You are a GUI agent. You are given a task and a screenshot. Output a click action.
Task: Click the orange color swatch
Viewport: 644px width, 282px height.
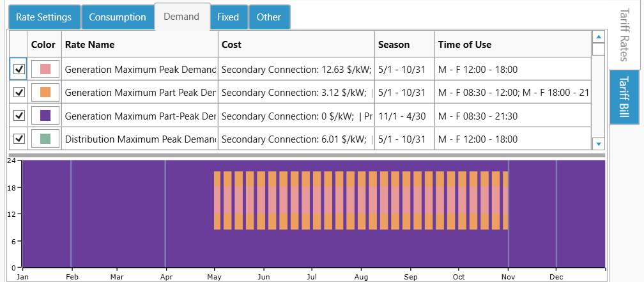pyautogui.click(x=45, y=92)
